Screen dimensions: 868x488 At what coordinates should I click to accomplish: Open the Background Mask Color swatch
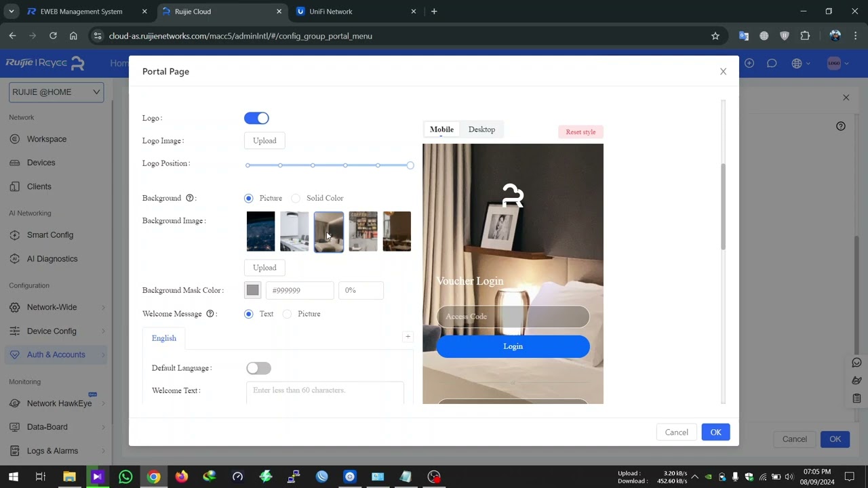(252, 290)
